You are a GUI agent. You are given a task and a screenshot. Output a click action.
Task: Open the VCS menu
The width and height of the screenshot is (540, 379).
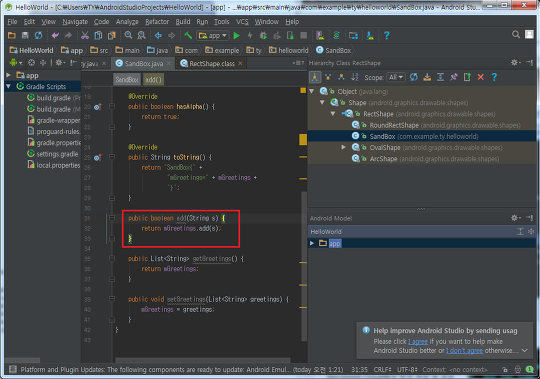click(242, 22)
